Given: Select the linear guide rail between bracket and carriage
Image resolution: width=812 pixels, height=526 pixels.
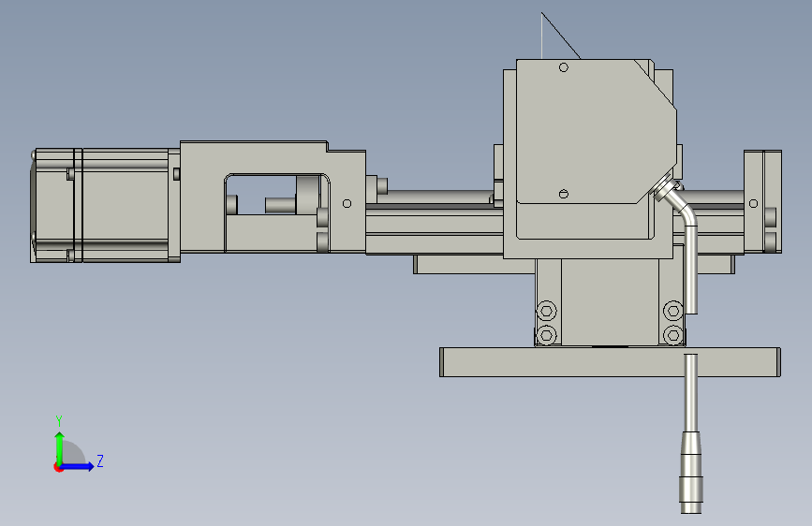Looking at the screenshot, I should click(433, 227).
